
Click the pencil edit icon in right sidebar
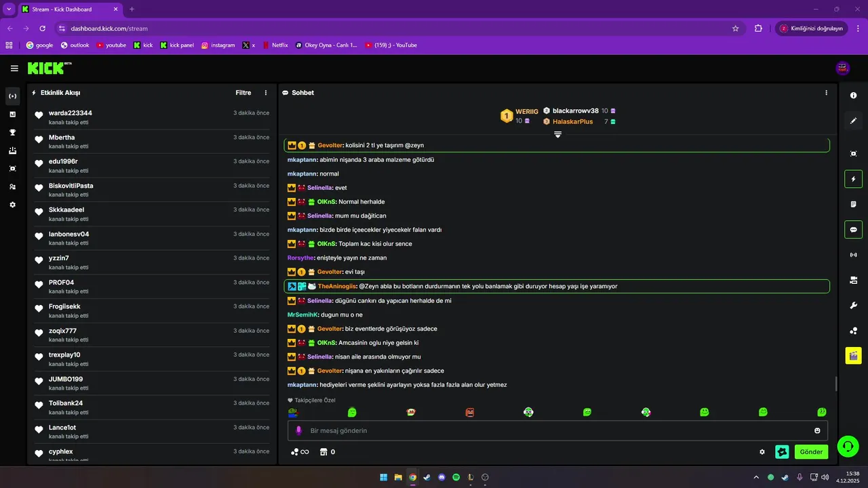click(853, 121)
